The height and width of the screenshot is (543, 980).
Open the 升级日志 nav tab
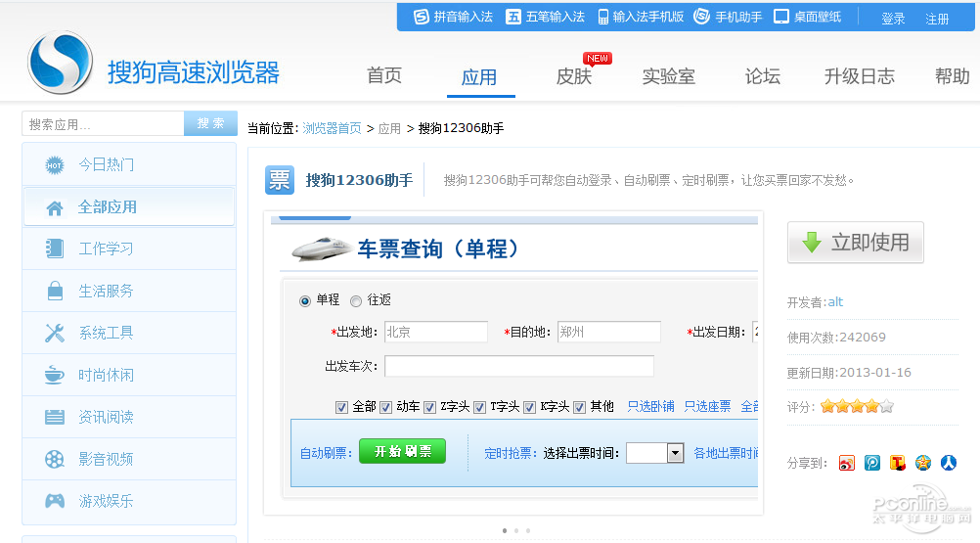pos(860,76)
